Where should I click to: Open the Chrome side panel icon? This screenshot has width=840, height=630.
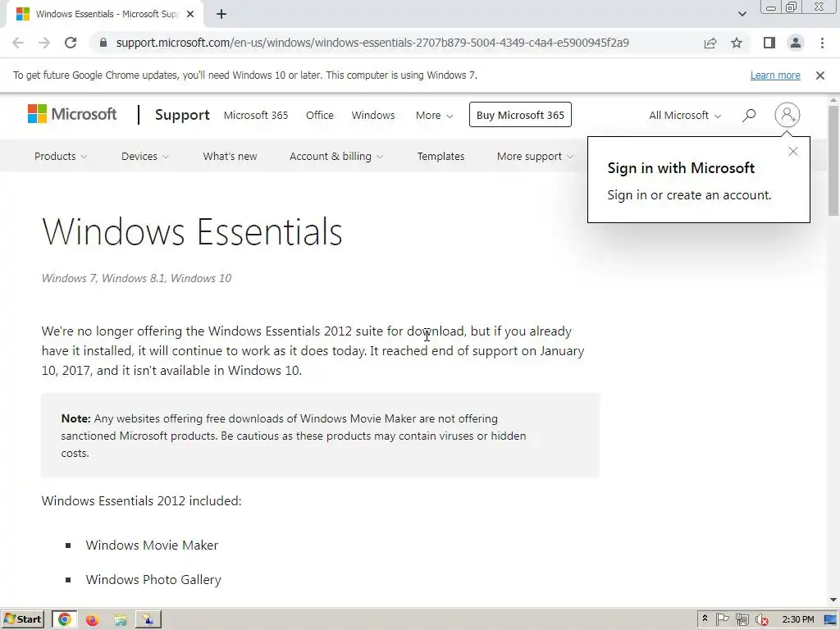[769, 43]
